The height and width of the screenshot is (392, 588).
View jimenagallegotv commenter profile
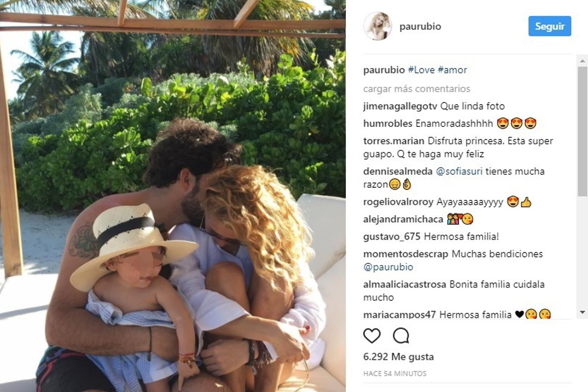400,106
